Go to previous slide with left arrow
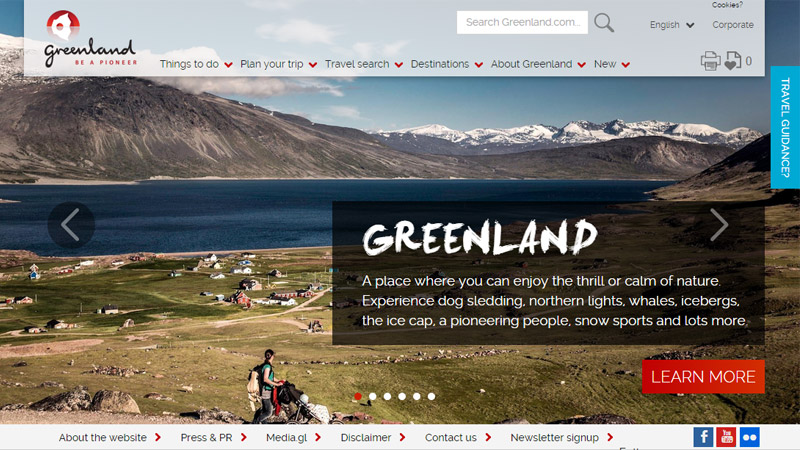The width and height of the screenshot is (800, 450). tap(71, 225)
